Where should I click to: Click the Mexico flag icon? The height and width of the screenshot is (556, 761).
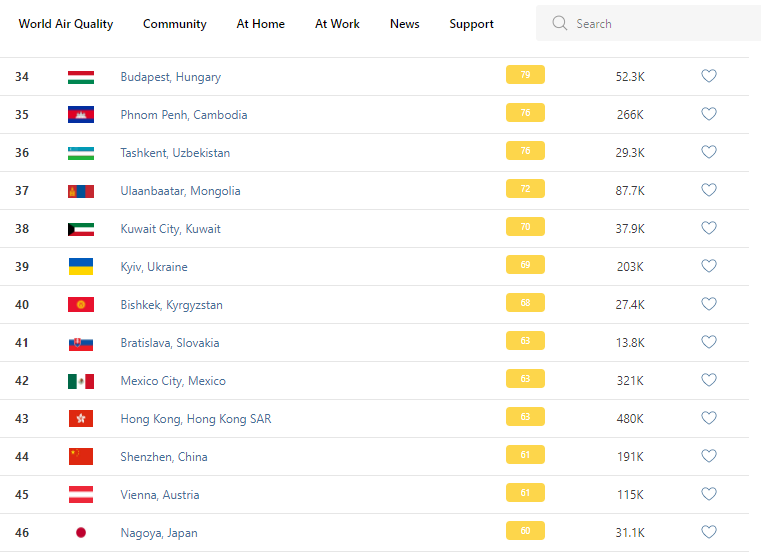pos(81,381)
